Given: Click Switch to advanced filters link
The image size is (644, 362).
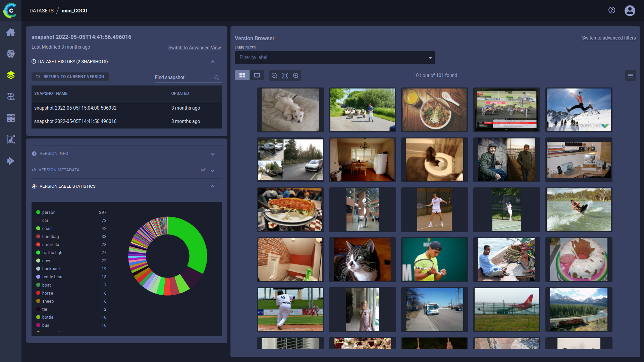Looking at the screenshot, I should pyautogui.click(x=609, y=38).
